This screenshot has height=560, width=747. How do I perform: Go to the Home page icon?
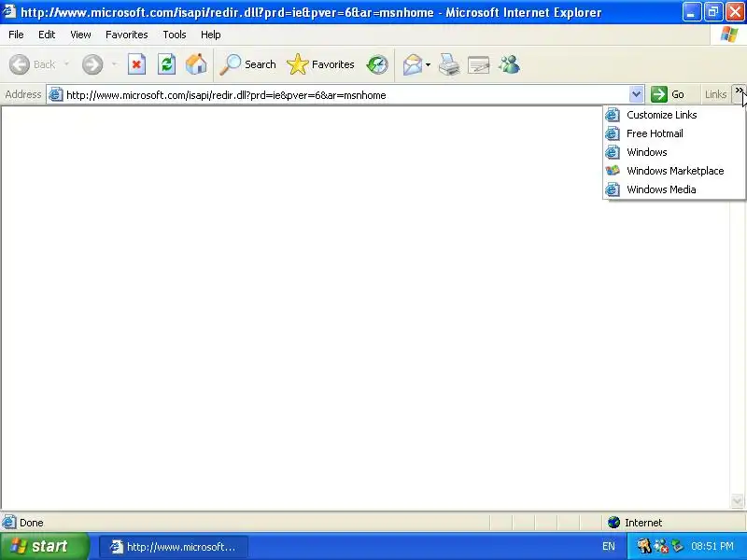click(x=196, y=64)
